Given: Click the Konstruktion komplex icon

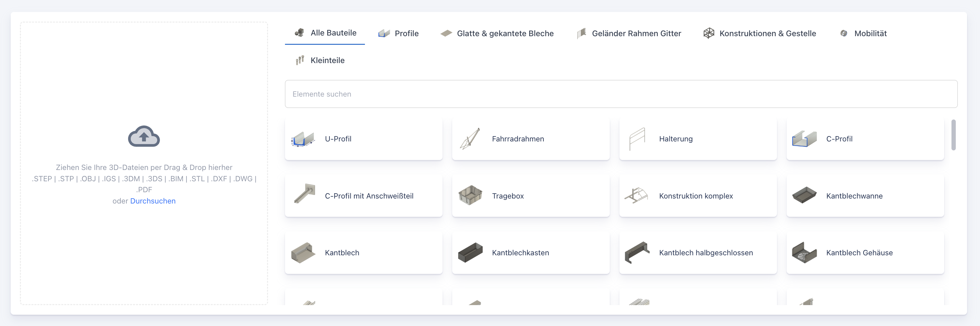Looking at the screenshot, I should point(636,196).
